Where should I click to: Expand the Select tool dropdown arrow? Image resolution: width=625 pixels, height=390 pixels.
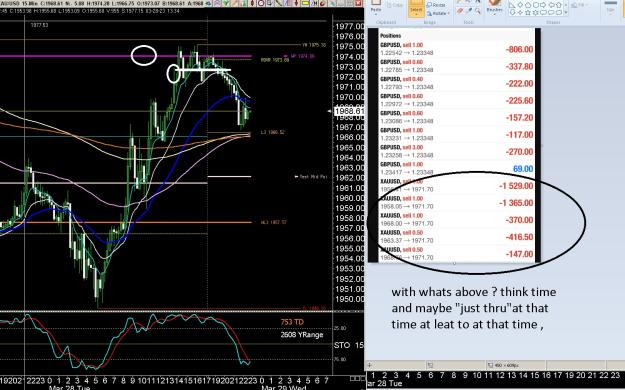pyautogui.click(x=416, y=15)
